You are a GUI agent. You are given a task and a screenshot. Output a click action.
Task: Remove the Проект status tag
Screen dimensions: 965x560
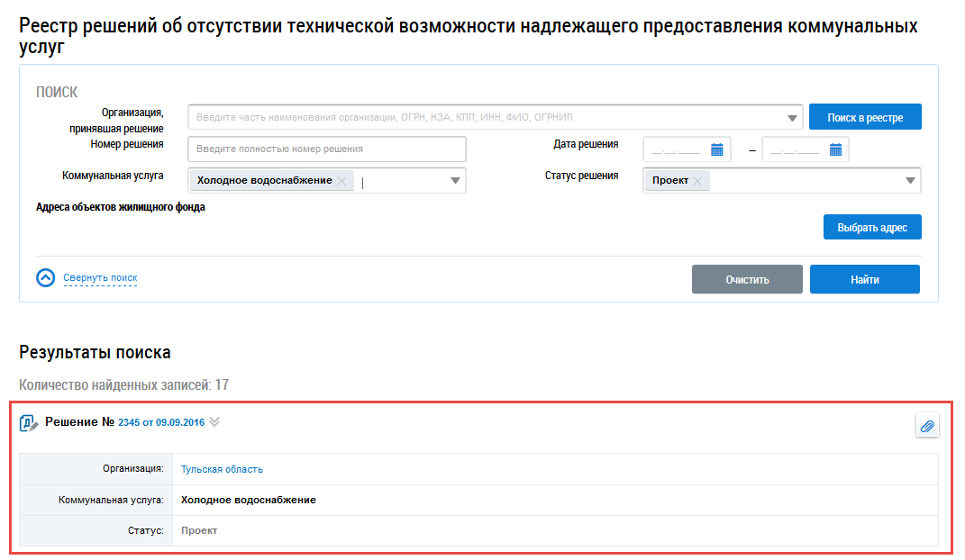point(697,181)
